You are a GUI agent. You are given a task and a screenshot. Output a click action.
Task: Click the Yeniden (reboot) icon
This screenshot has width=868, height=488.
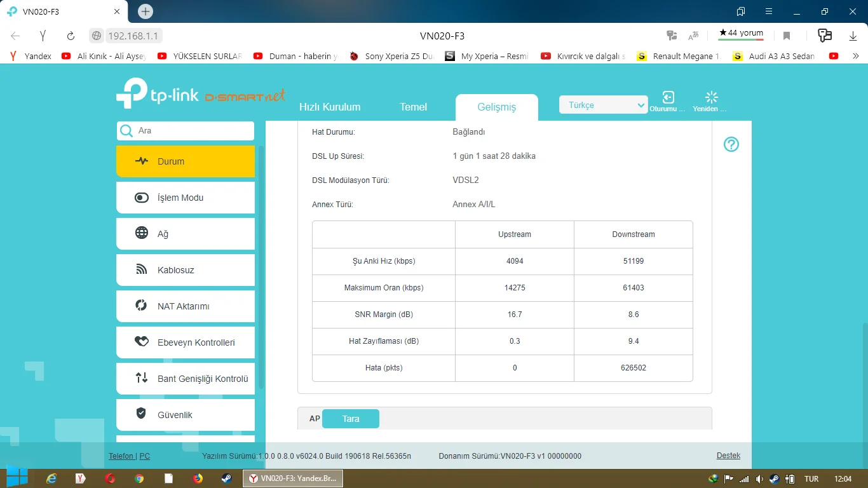coord(712,97)
